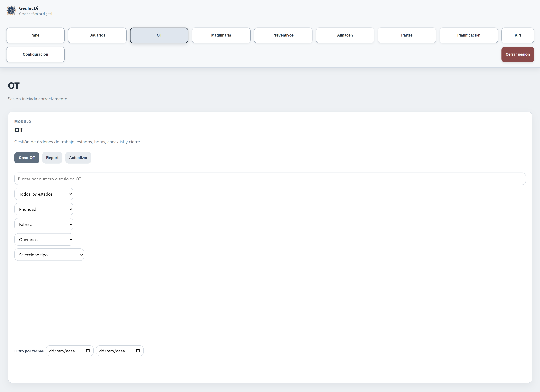The width and height of the screenshot is (540, 392).
Task: Expand the Seleccione tipo dropdown
Action: coord(49,255)
